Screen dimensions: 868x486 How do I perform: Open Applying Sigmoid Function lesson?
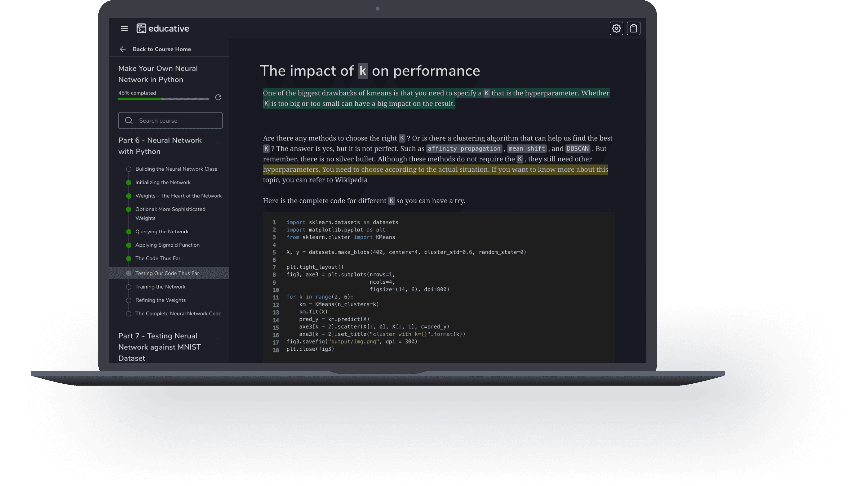coord(168,245)
